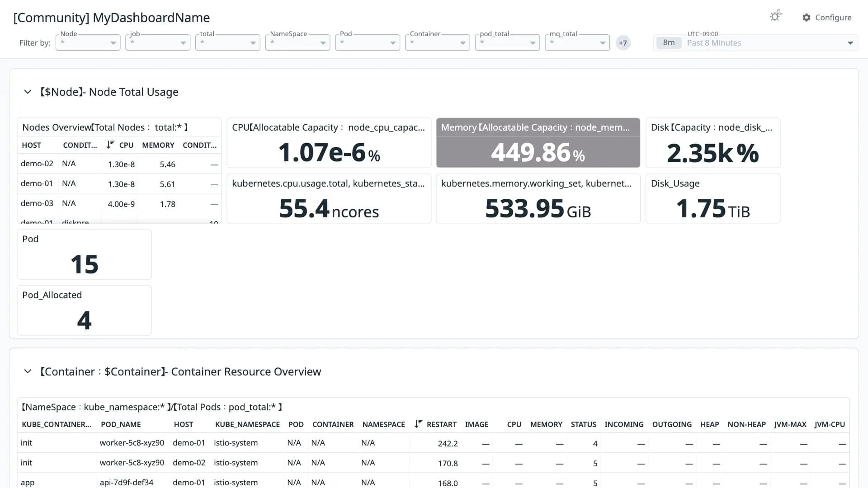The width and height of the screenshot is (868, 488).
Task: Click the INCOMING column header
Action: pyautogui.click(x=624, y=424)
